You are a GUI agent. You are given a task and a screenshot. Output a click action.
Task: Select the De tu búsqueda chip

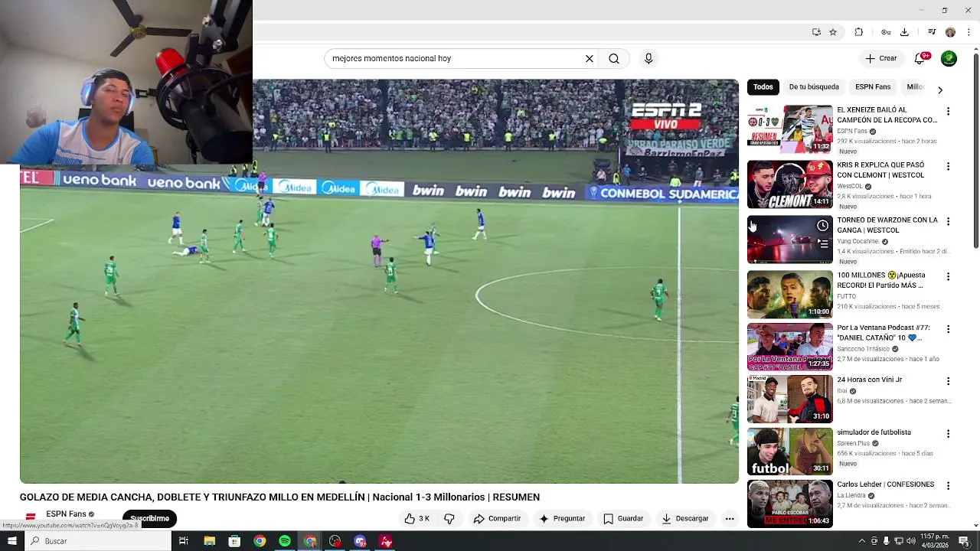point(814,86)
